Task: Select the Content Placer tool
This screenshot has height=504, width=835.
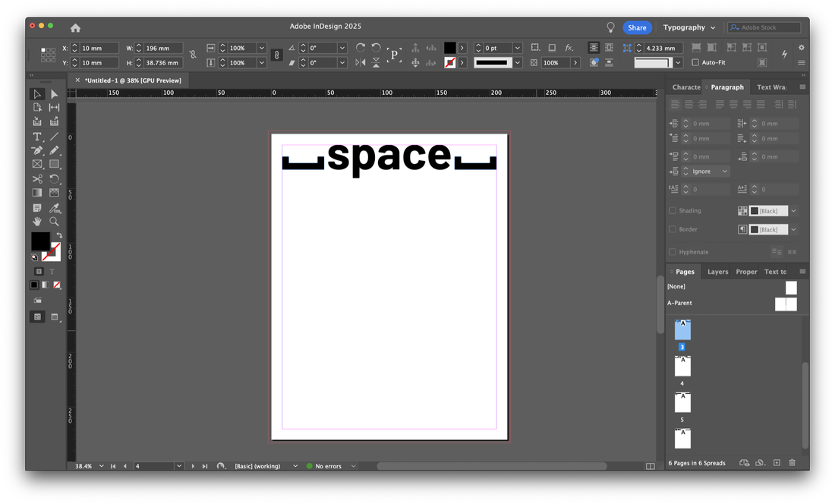Action: pyautogui.click(x=55, y=122)
